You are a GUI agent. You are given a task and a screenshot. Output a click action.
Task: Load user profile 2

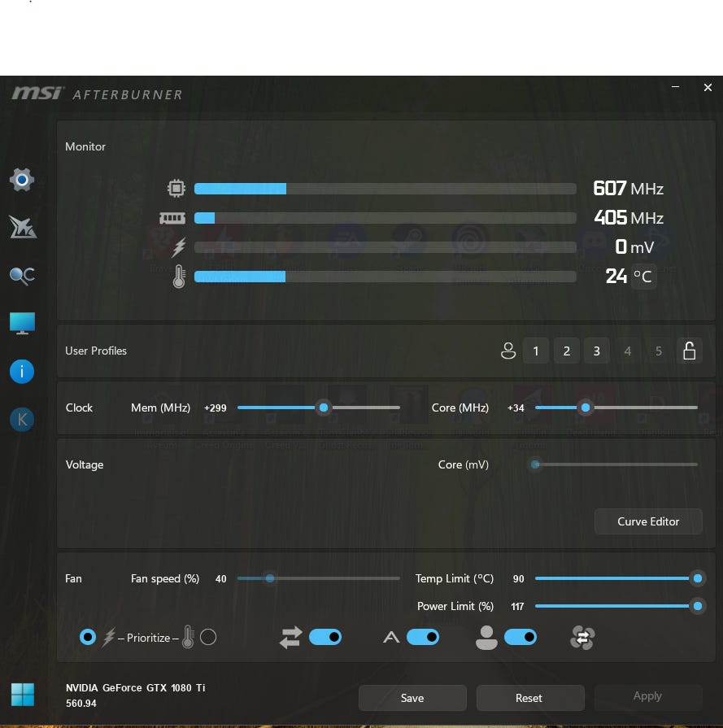point(567,351)
